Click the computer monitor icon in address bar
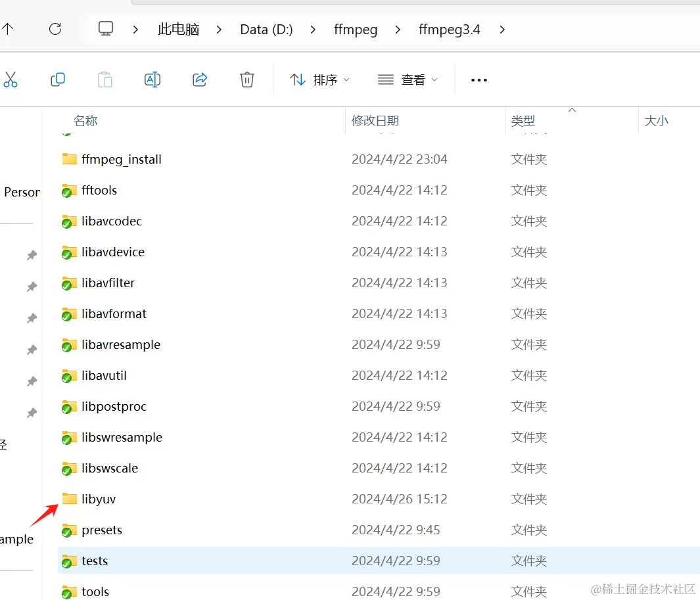 (106, 29)
